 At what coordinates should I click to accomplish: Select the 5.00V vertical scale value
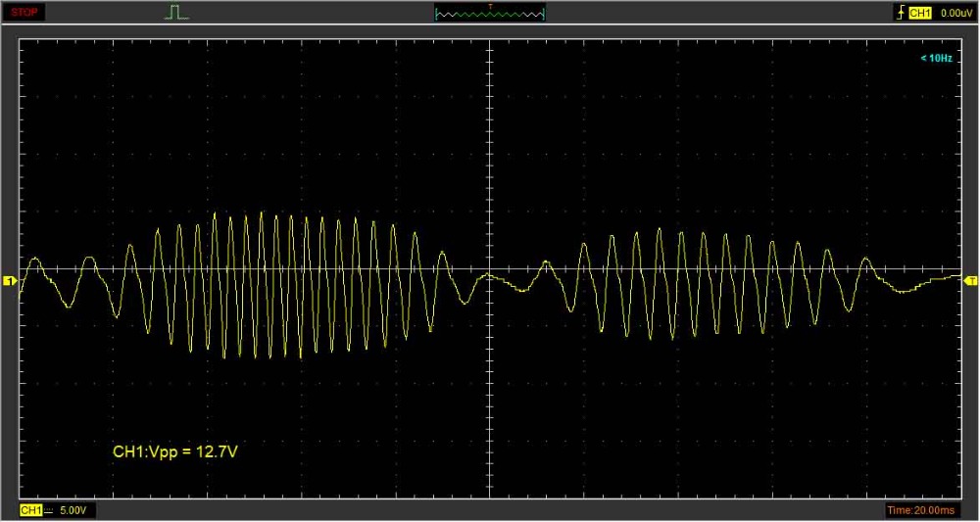(74, 510)
